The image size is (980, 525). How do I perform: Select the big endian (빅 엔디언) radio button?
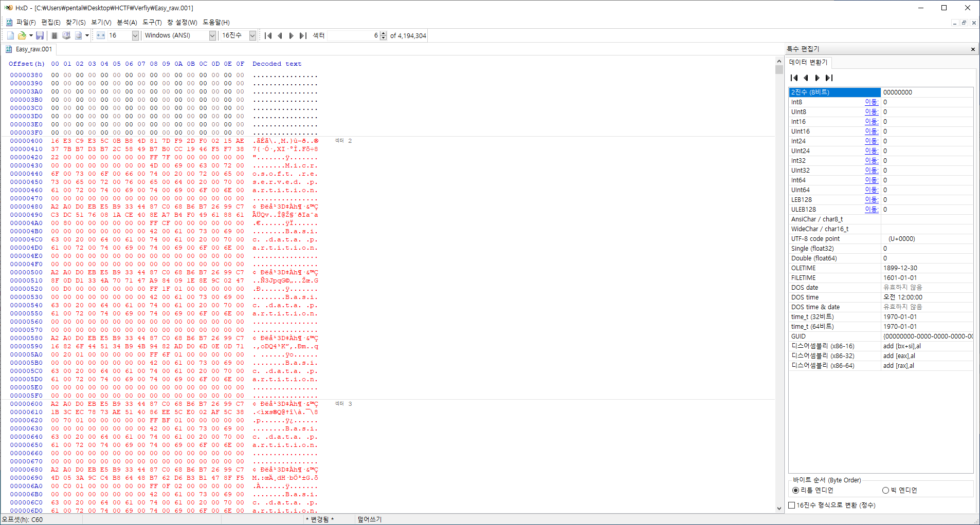(885, 490)
